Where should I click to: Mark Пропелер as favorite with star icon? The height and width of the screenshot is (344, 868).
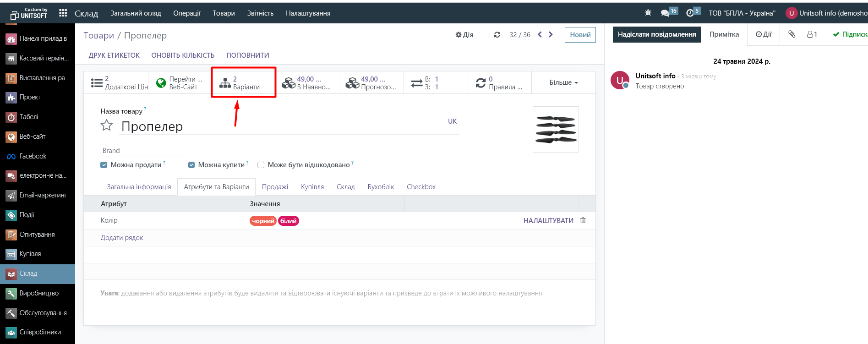(x=107, y=126)
